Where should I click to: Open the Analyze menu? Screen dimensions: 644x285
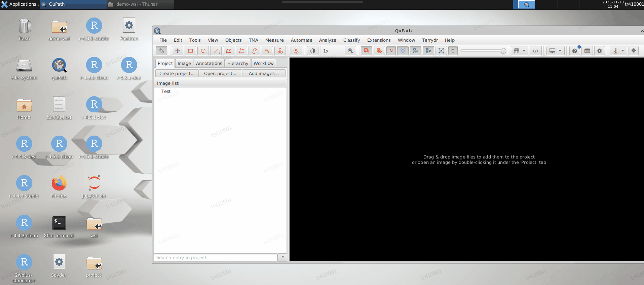[x=328, y=40]
